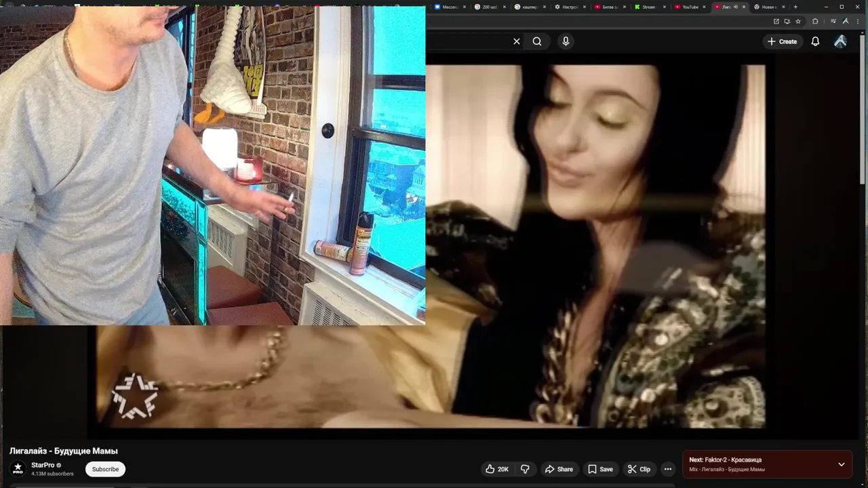The width and height of the screenshot is (868, 488).
Task: Open the StarPro channel name link
Action: 43,465
